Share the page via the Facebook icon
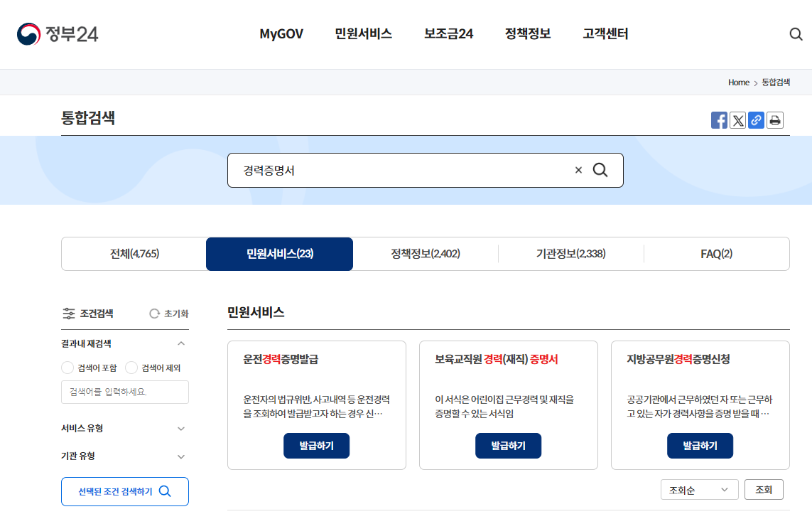This screenshot has width=812, height=519. tap(719, 119)
